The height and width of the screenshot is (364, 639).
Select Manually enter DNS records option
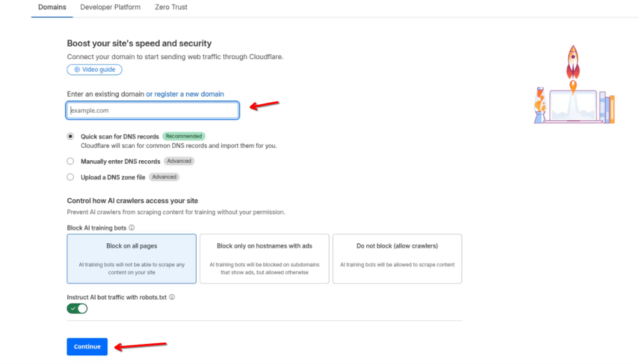point(71,161)
